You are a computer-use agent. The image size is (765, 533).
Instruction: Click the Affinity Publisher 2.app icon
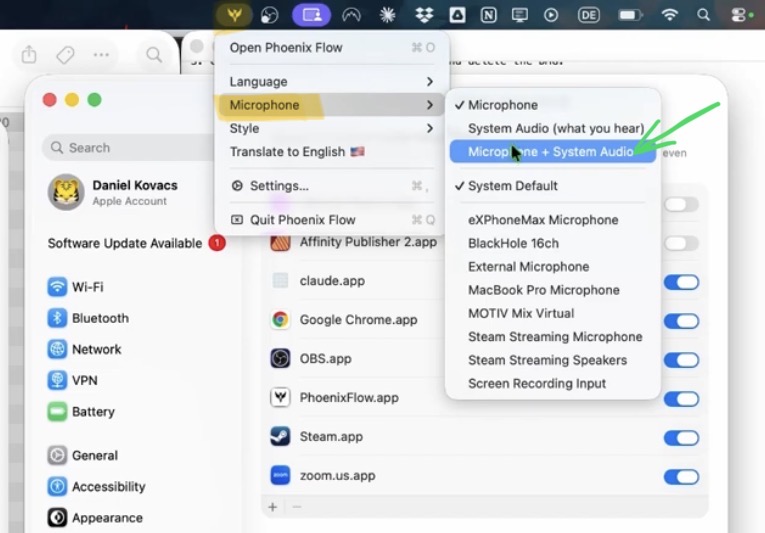point(280,243)
